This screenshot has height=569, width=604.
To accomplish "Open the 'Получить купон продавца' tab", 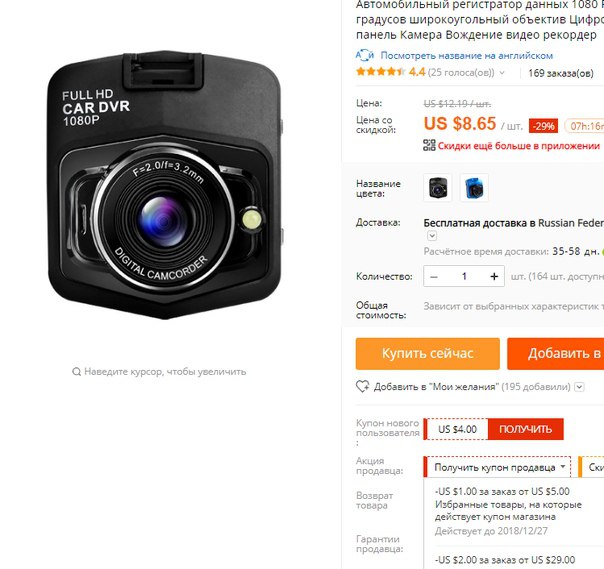I will 497,467.
